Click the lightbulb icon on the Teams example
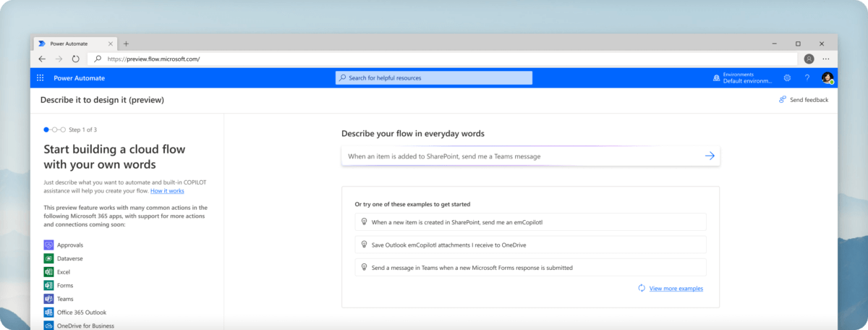This screenshot has width=868, height=330. (x=365, y=267)
